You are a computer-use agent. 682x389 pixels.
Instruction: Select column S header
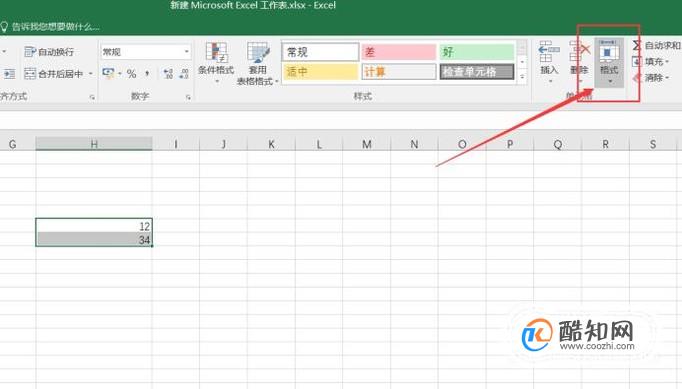click(x=653, y=144)
